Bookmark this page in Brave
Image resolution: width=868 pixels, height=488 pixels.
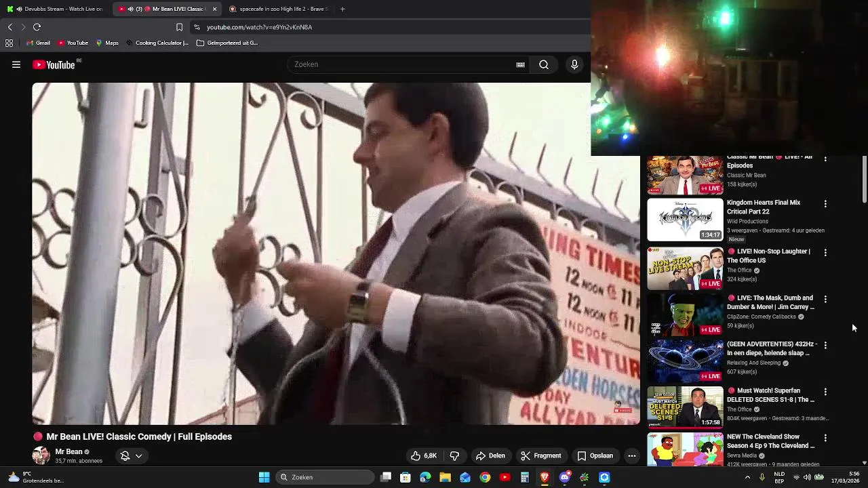click(x=179, y=27)
